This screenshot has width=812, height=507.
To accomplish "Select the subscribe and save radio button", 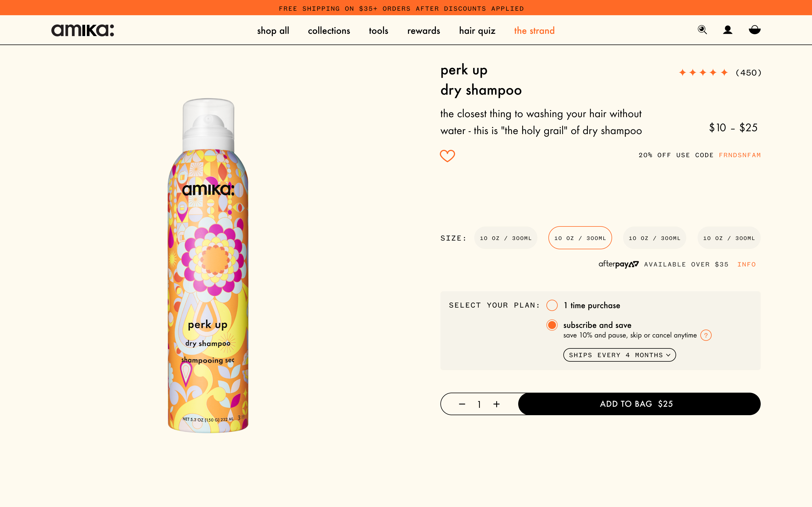I will pyautogui.click(x=552, y=325).
